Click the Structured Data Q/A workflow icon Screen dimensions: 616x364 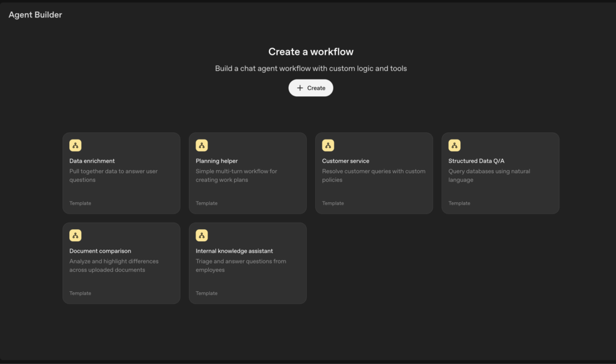(454, 145)
